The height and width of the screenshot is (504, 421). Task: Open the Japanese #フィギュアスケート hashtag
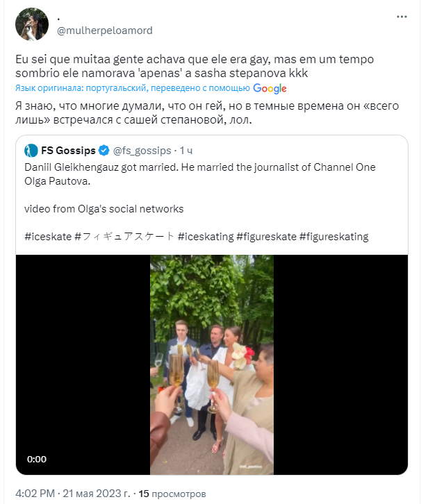(124, 237)
